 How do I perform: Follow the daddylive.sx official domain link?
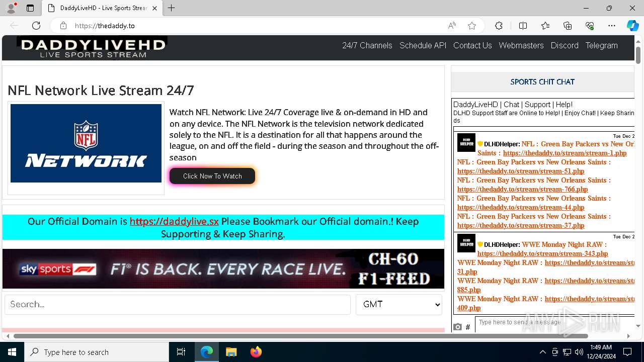(174, 221)
